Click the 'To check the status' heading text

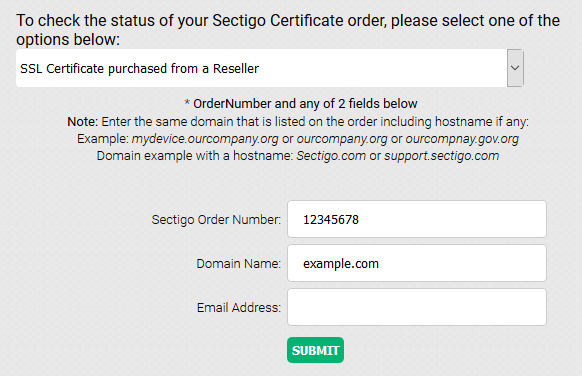pyautogui.click(x=288, y=30)
